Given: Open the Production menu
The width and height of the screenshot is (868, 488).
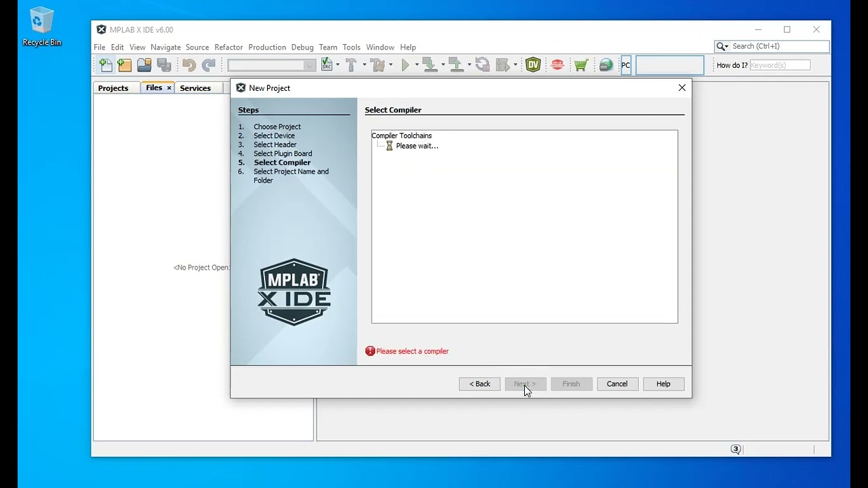Looking at the screenshot, I should 267,47.
